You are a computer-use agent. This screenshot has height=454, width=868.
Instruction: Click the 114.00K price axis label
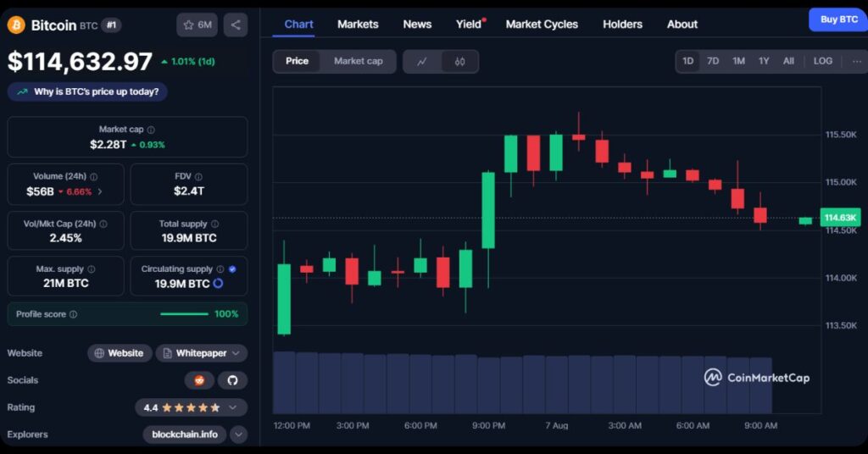coord(840,278)
